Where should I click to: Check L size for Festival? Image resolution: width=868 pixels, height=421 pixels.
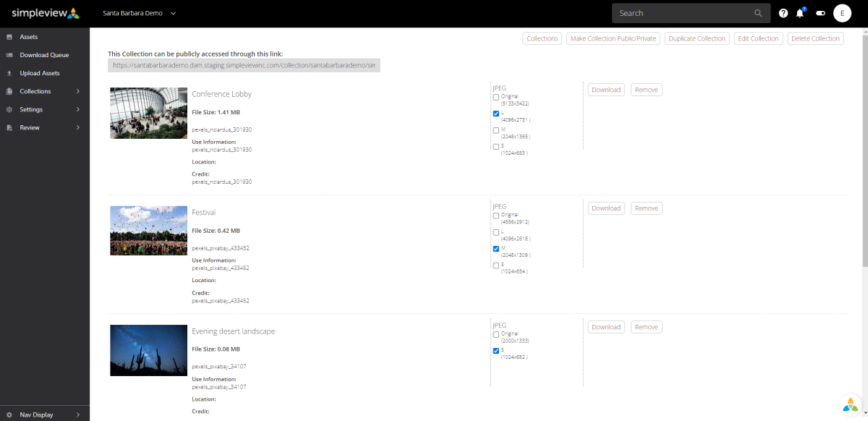click(496, 232)
